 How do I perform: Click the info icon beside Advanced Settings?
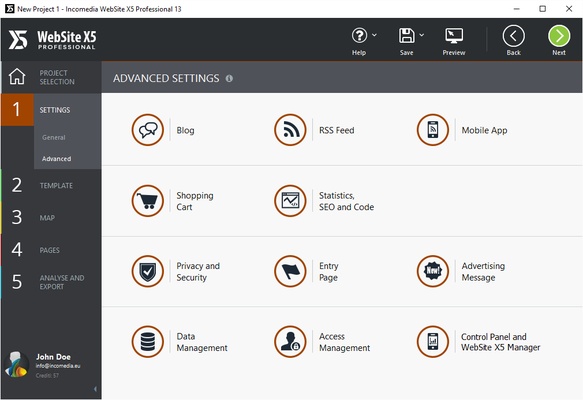[x=229, y=78]
